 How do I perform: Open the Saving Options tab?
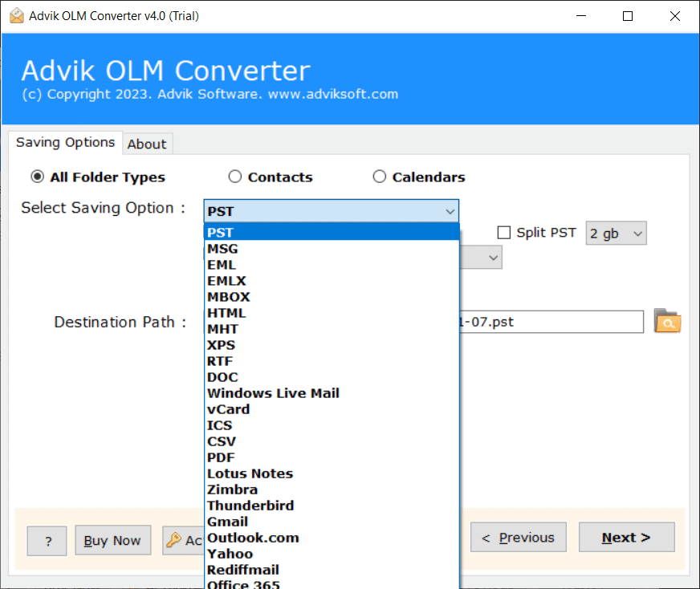click(66, 143)
